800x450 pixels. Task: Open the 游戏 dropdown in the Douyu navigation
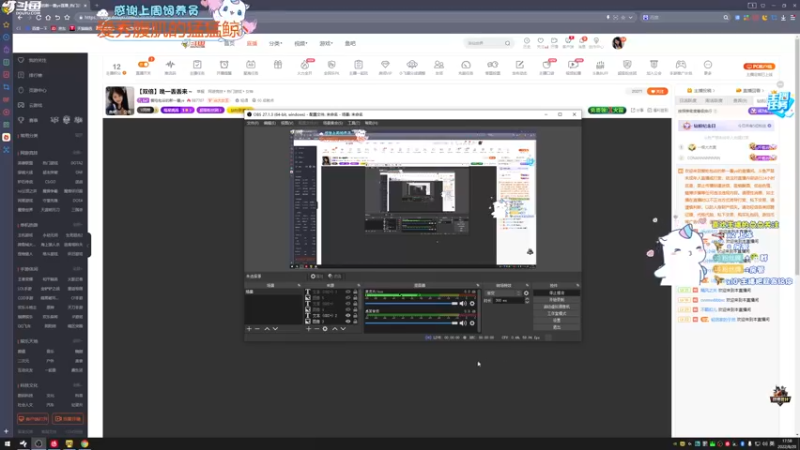click(x=326, y=43)
